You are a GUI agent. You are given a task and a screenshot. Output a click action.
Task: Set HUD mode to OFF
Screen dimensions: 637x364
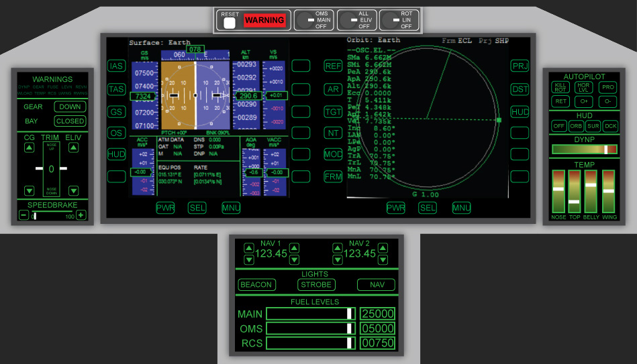click(559, 126)
